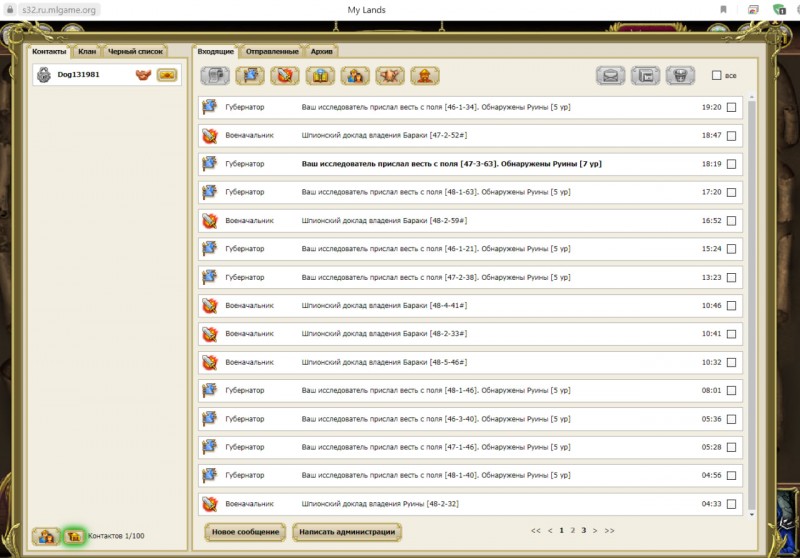Open the Входящие tab
The image size is (800, 558).
[x=215, y=51]
